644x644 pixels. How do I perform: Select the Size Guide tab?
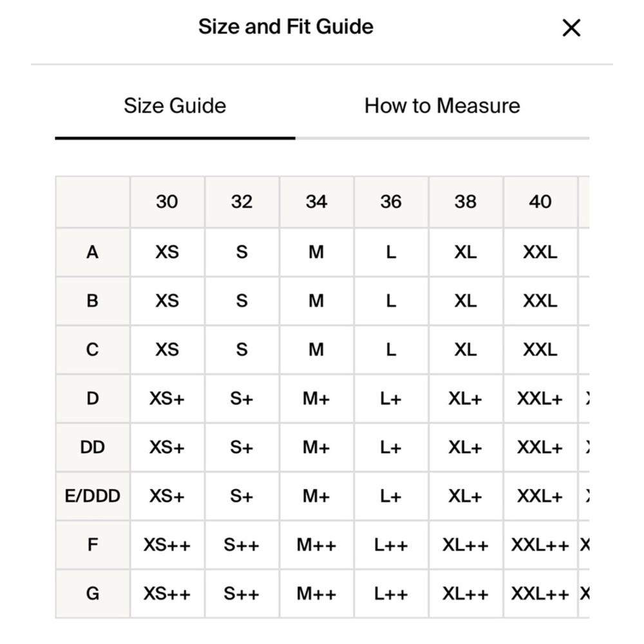175,106
